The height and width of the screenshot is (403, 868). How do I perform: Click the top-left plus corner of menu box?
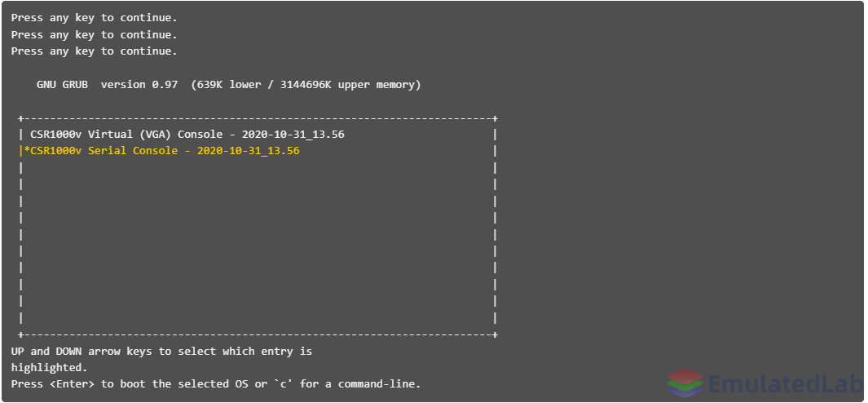pyautogui.click(x=21, y=118)
